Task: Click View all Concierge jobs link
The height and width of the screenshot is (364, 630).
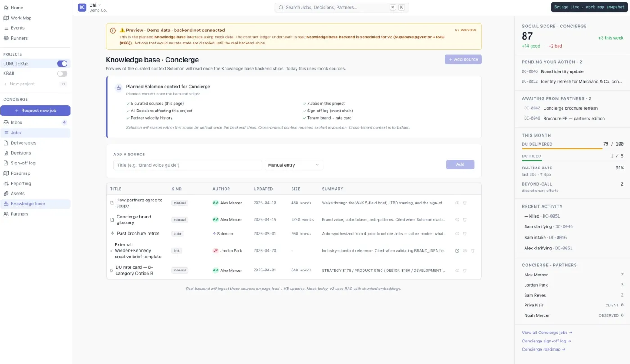Action: click(547, 333)
